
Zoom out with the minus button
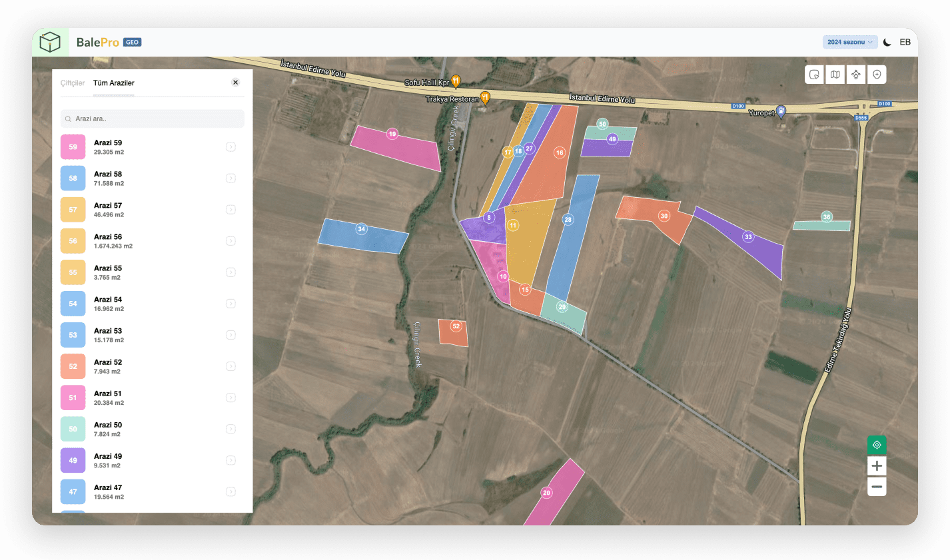pyautogui.click(x=877, y=487)
